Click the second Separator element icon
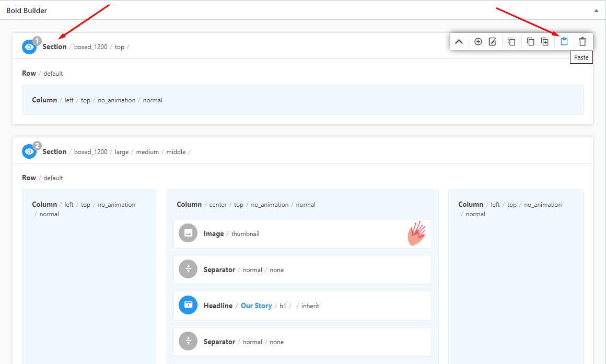 tap(188, 341)
